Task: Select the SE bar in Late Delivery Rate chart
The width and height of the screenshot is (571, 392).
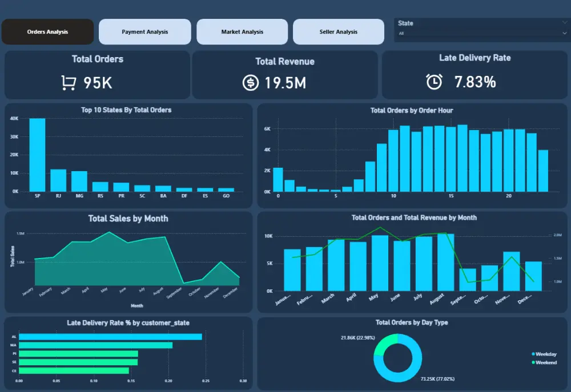Action: 78,362
